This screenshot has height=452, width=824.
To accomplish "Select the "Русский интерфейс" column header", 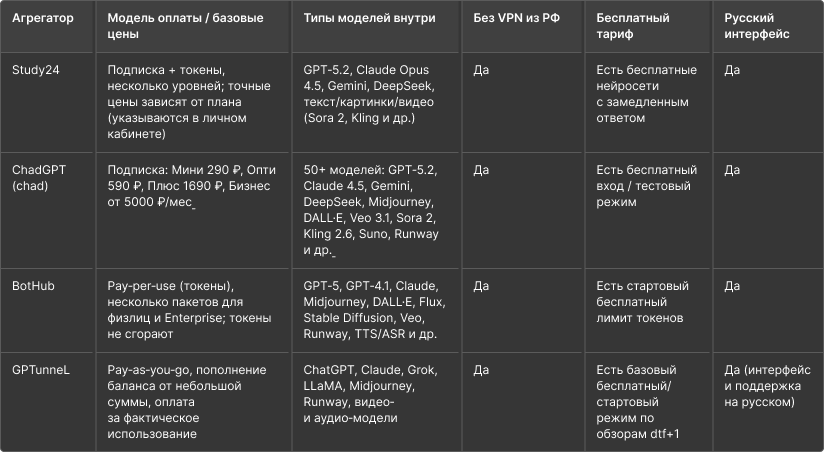I will pyautogui.click(x=757, y=26).
